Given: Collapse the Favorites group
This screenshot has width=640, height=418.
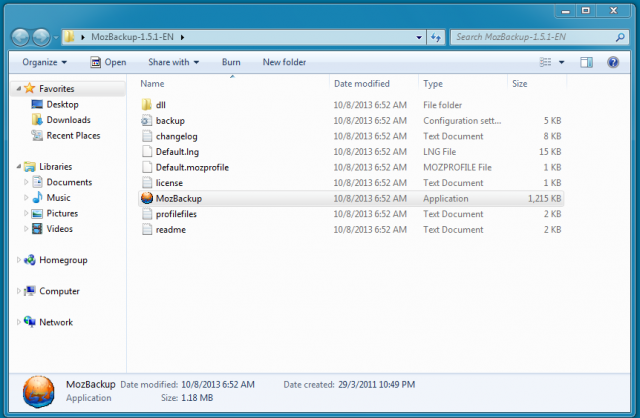Looking at the screenshot, I should [x=19, y=88].
